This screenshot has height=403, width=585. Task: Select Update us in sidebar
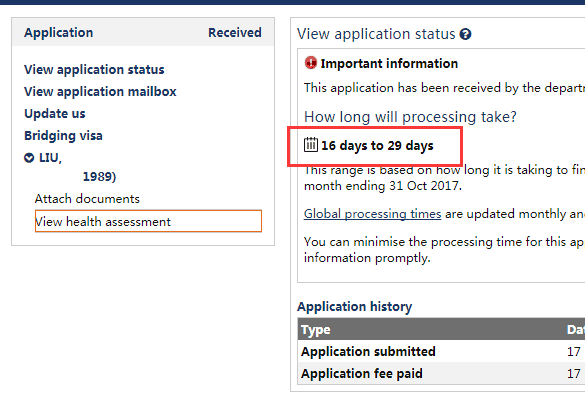[55, 114]
